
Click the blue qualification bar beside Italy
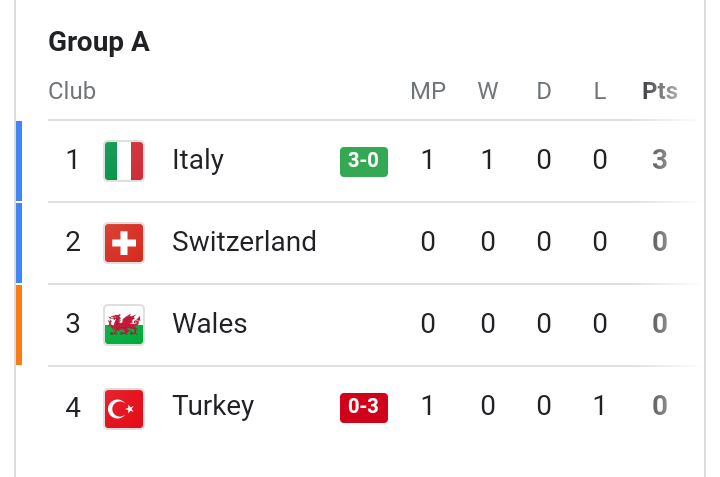tap(19, 161)
